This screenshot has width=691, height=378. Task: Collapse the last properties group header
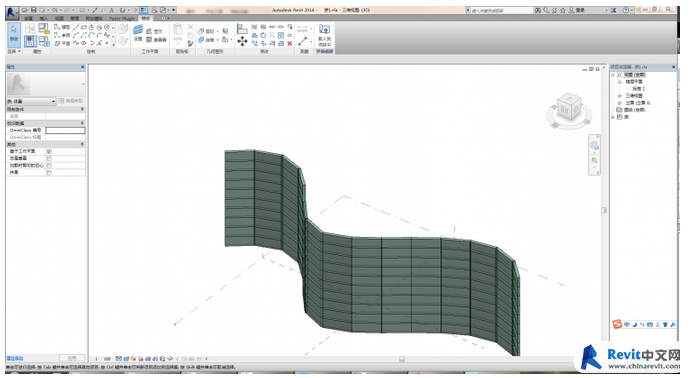(x=82, y=144)
